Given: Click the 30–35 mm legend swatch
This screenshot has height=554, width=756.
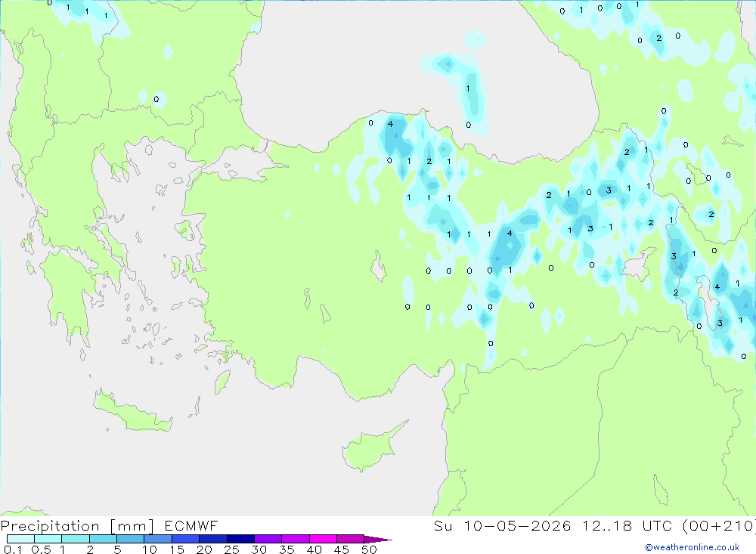Looking at the screenshot, I should 268,539.
